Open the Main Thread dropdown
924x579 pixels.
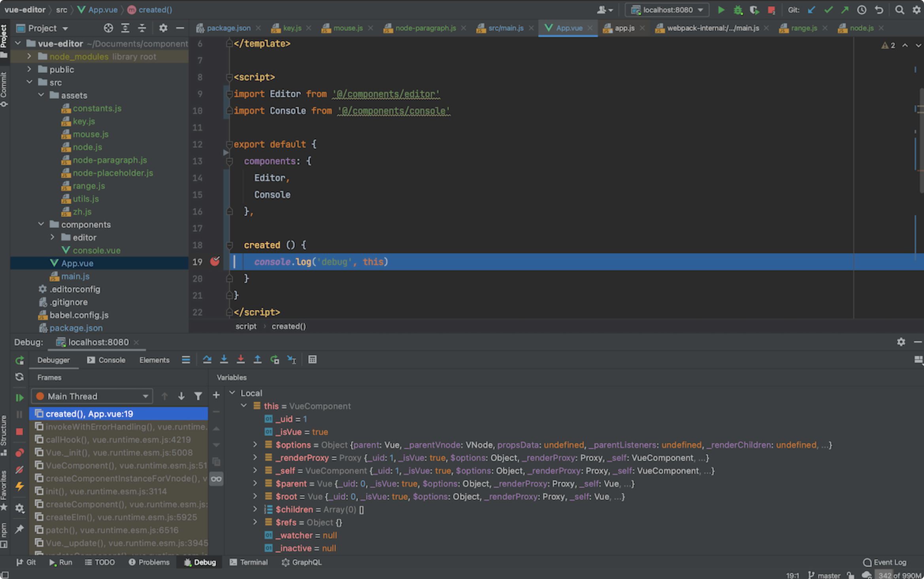[92, 396]
